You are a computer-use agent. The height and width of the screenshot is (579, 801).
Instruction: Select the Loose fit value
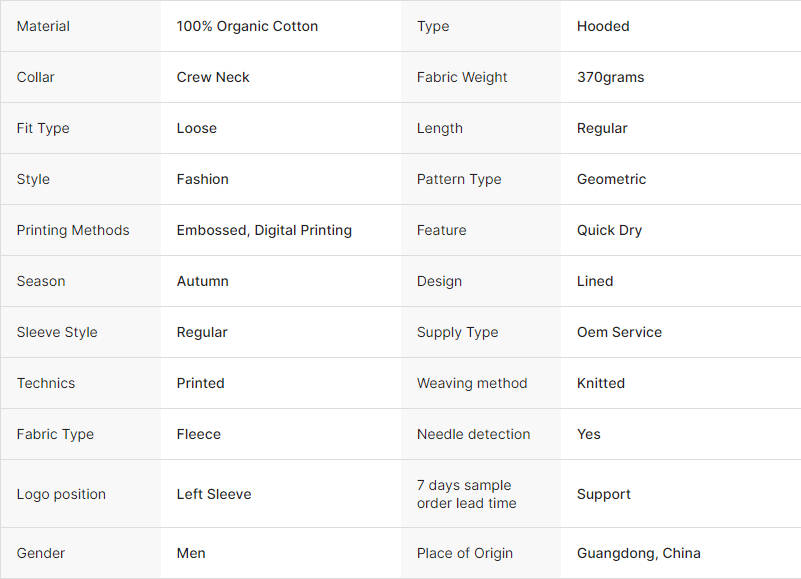click(x=197, y=128)
